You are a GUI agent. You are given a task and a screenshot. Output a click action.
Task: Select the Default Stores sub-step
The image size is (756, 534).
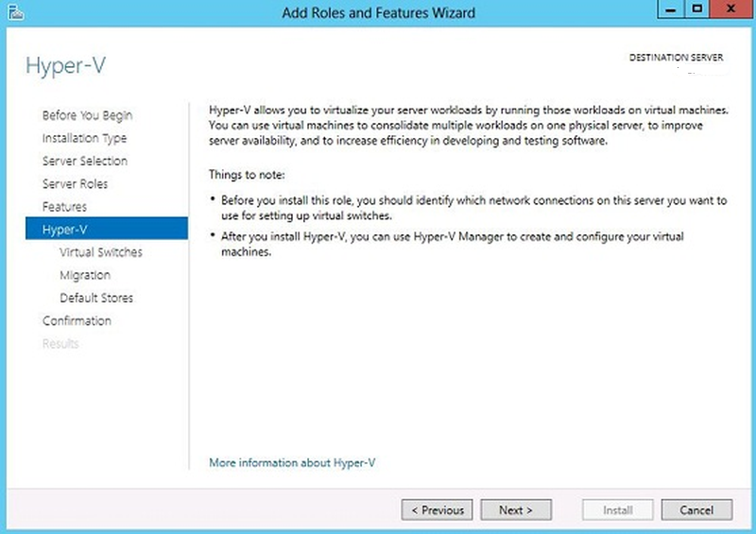[x=96, y=298]
